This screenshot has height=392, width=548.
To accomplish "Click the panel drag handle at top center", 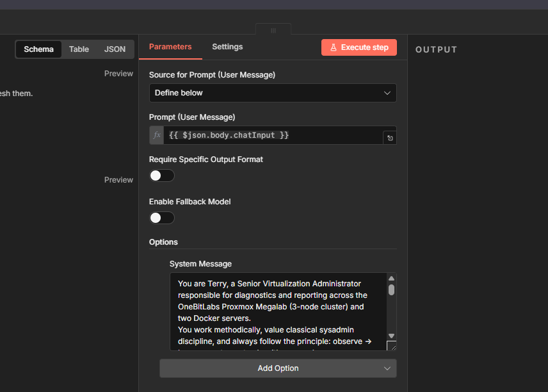I will click(x=273, y=30).
